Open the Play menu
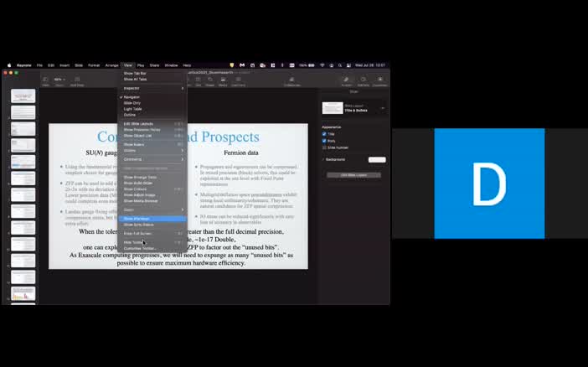Viewport: 588px width, 367px height. pyautogui.click(x=141, y=65)
